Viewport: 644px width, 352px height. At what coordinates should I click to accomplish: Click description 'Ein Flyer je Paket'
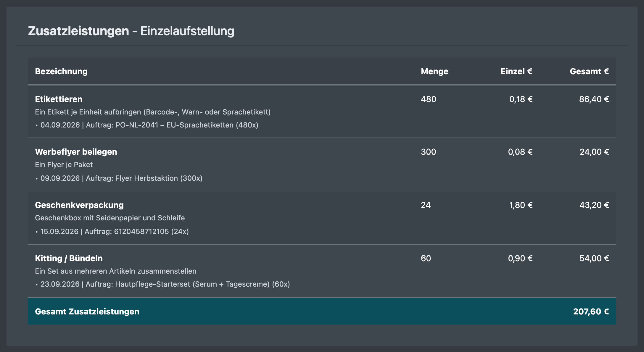[64, 165]
